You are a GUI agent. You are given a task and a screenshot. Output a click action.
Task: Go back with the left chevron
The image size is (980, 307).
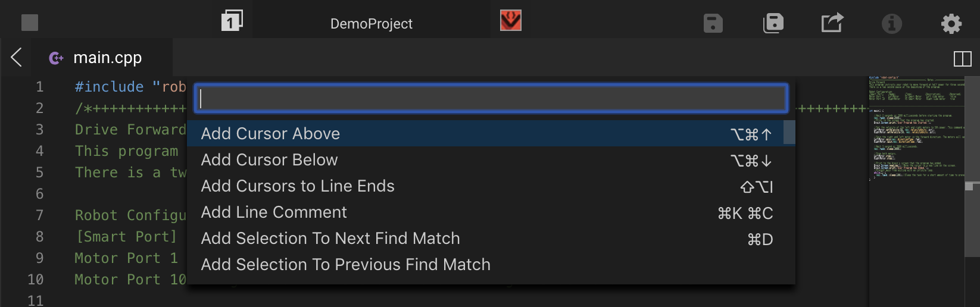pyautogui.click(x=17, y=58)
